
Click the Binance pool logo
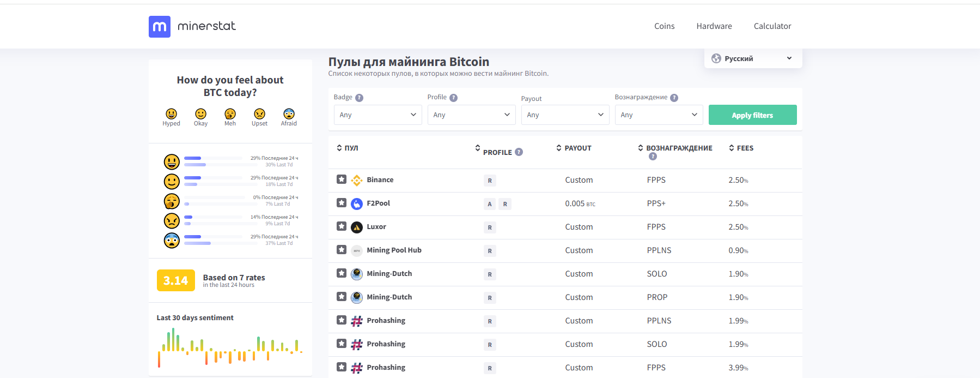(x=357, y=180)
